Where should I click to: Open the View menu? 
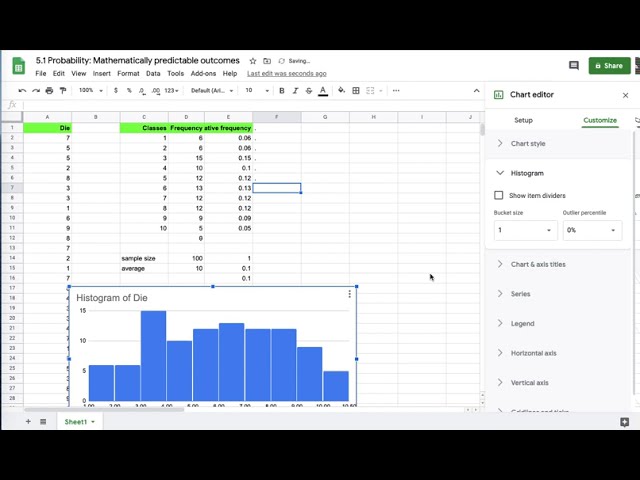point(78,73)
